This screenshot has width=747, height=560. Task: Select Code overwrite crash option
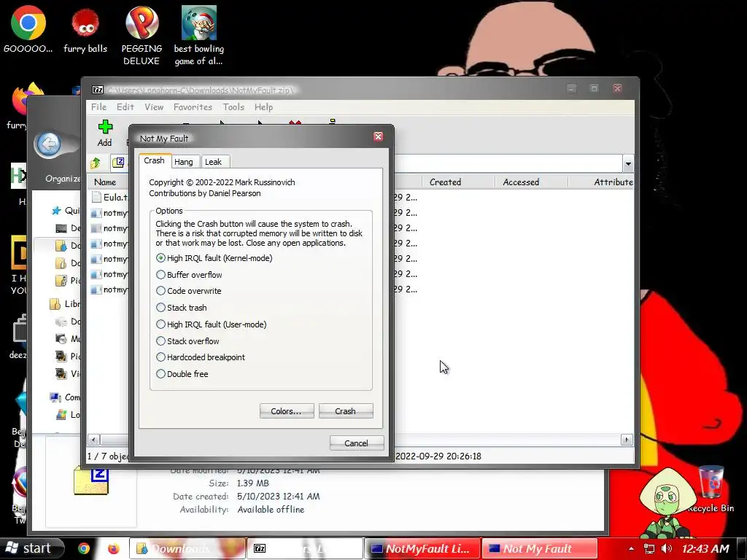pos(189,291)
